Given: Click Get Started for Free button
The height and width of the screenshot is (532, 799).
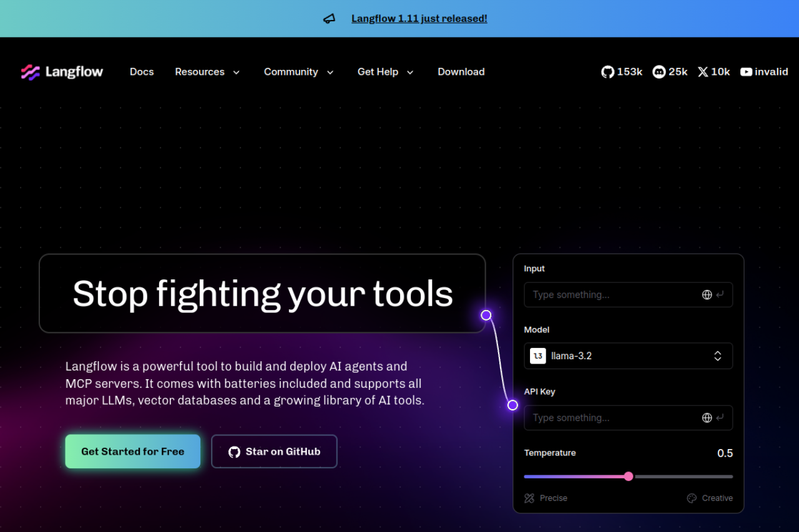Looking at the screenshot, I should click(x=133, y=452).
